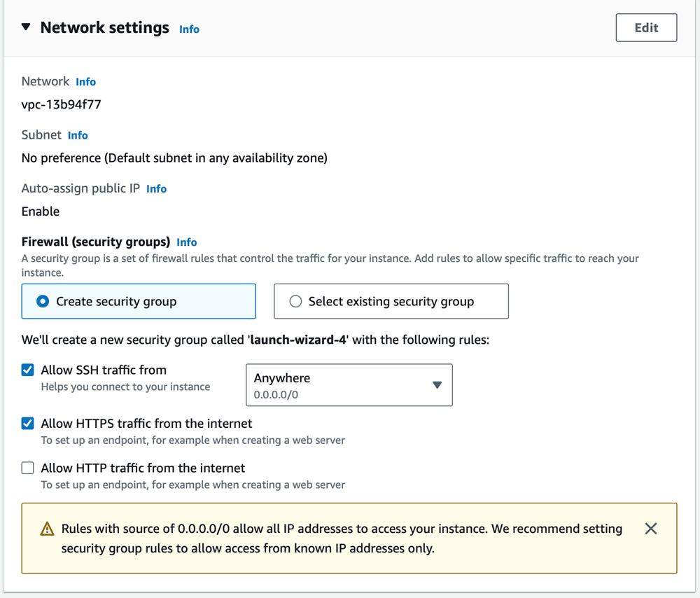Collapse the Network settings section triangle

coord(26,27)
